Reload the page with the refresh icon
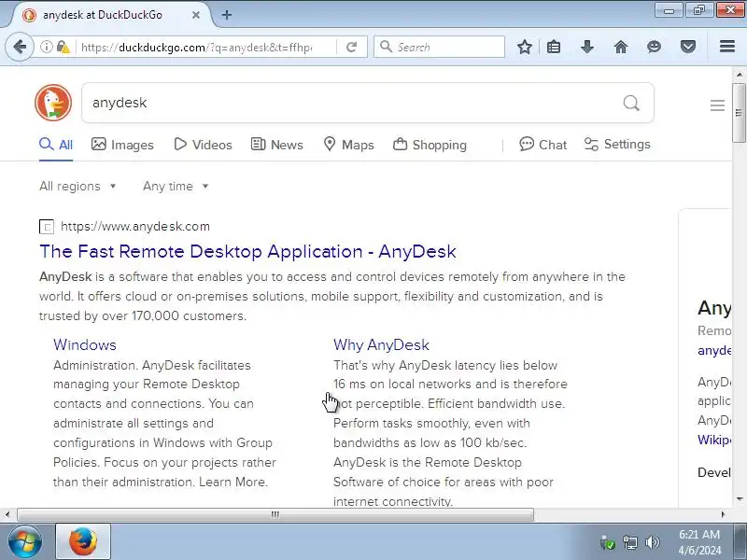Image resolution: width=747 pixels, height=560 pixels. pyautogui.click(x=352, y=47)
